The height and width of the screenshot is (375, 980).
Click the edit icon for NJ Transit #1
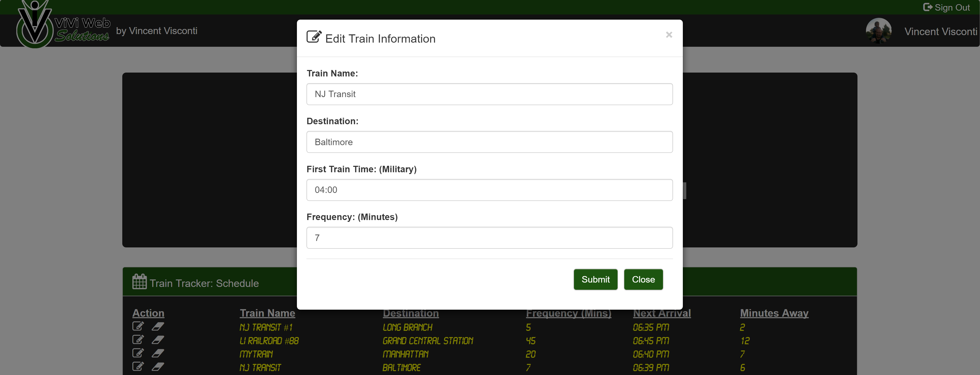tap(138, 326)
